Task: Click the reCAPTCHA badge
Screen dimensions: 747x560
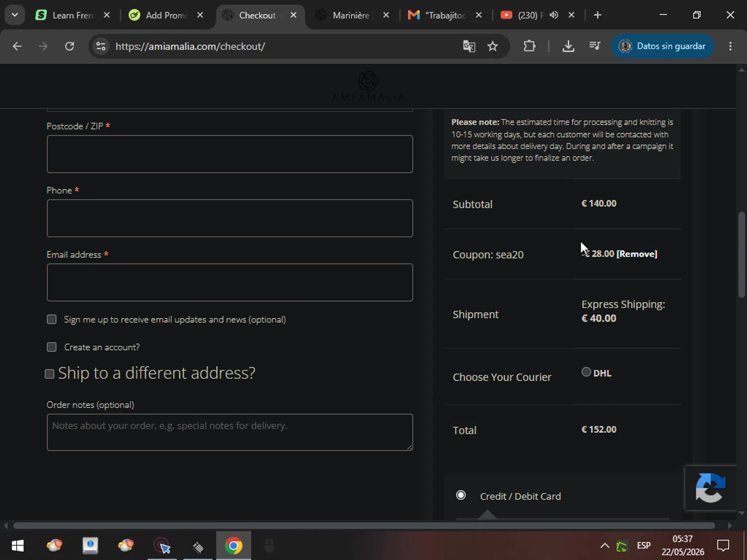Action: [x=711, y=488]
